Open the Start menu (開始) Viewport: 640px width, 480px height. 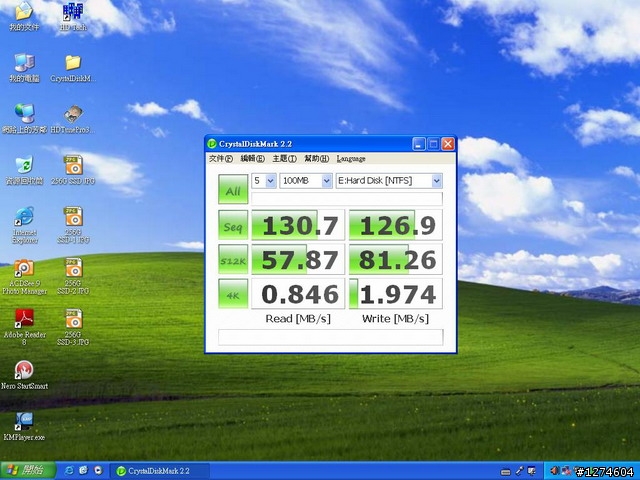[28, 470]
